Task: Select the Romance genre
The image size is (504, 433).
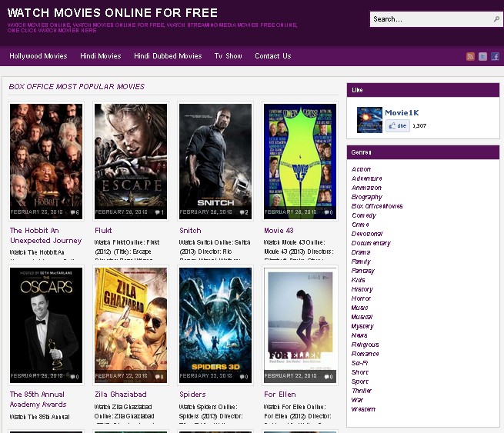Action: point(365,354)
